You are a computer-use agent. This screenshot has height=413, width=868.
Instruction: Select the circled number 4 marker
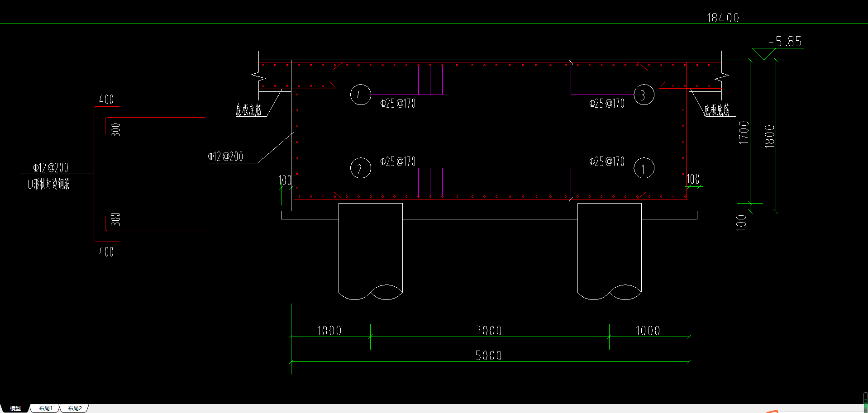[x=361, y=95]
